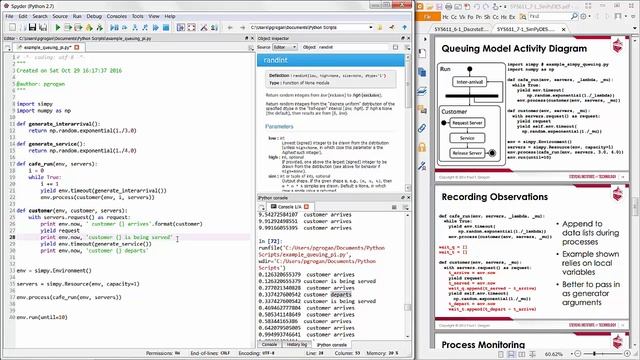The image size is (640, 360).
Task: Click the New file icon in Spyder toolbar
Action: click(12, 27)
